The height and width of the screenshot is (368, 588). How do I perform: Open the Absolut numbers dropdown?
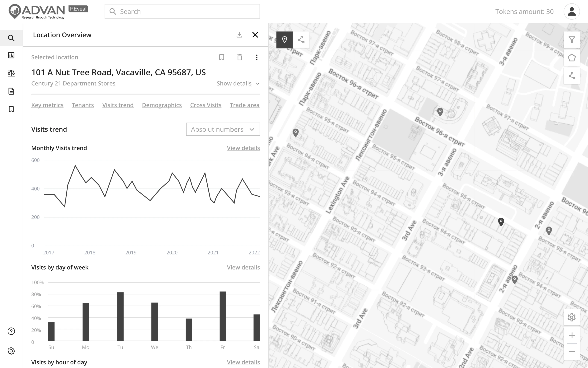[x=223, y=129]
